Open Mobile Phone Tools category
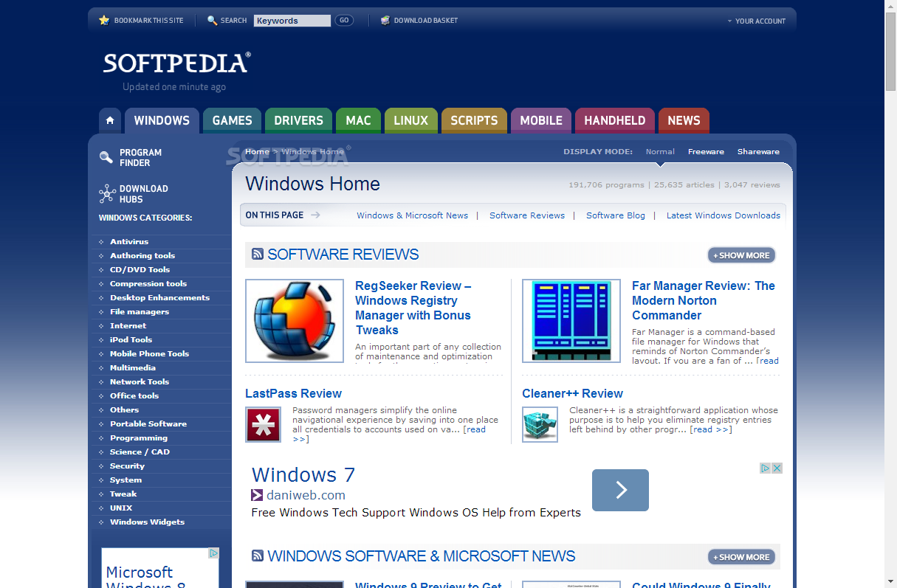 [x=149, y=353]
